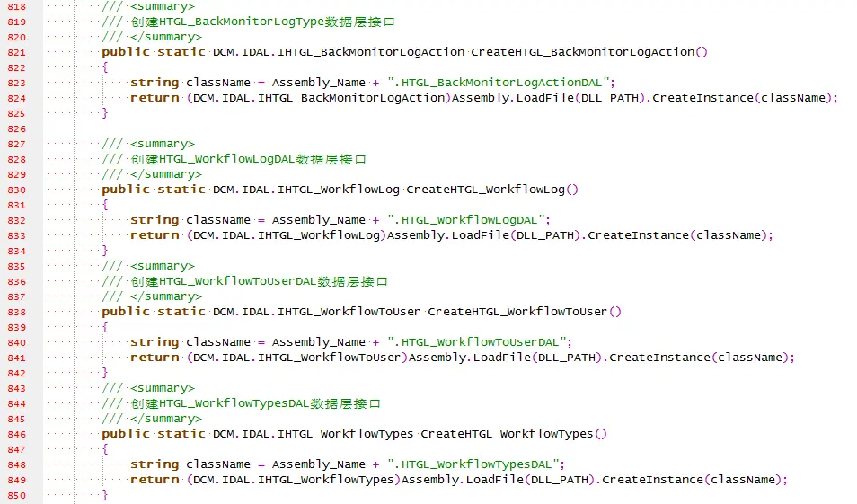Click the return keyword on line 824
The height and width of the screenshot is (504, 857).
click(x=155, y=98)
